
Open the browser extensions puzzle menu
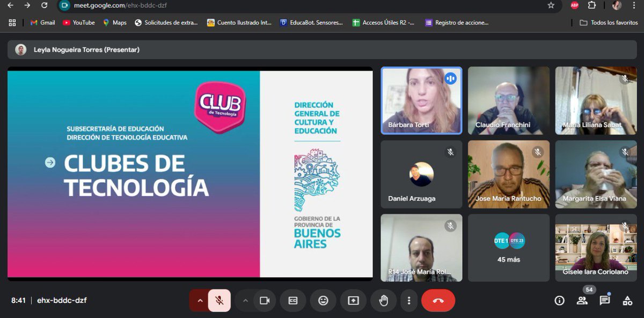(592, 5)
